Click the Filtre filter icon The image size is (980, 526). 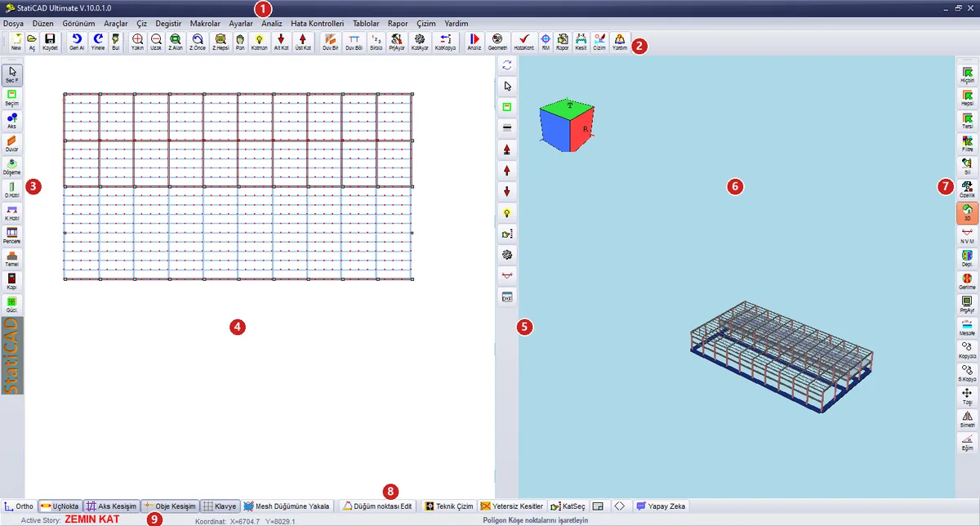click(x=968, y=145)
